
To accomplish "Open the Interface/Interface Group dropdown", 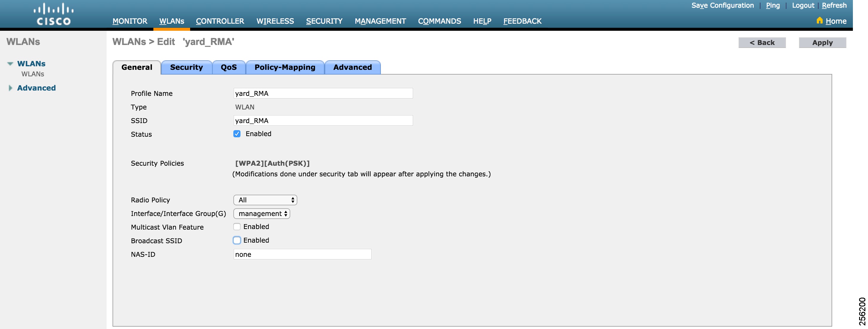I will tap(262, 214).
